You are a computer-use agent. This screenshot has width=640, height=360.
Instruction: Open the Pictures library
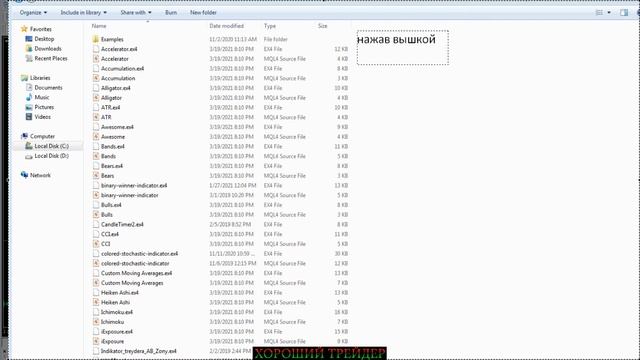coord(44,107)
